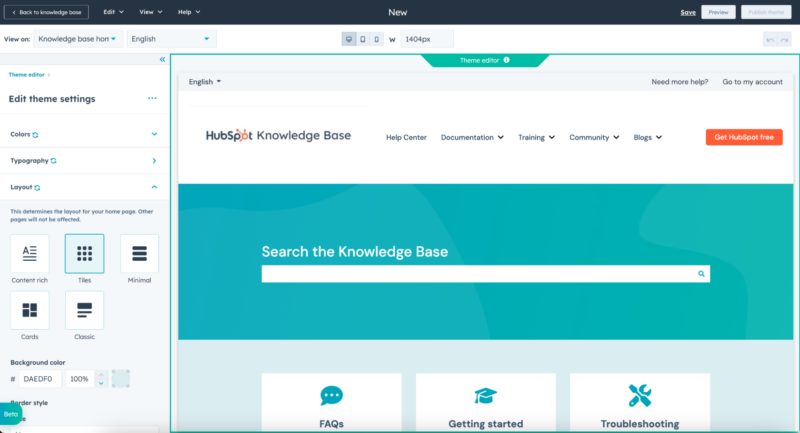Image resolution: width=800 pixels, height=433 pixels.
Task: Select the Content rich layout
Action: click(x=30, y=253)
